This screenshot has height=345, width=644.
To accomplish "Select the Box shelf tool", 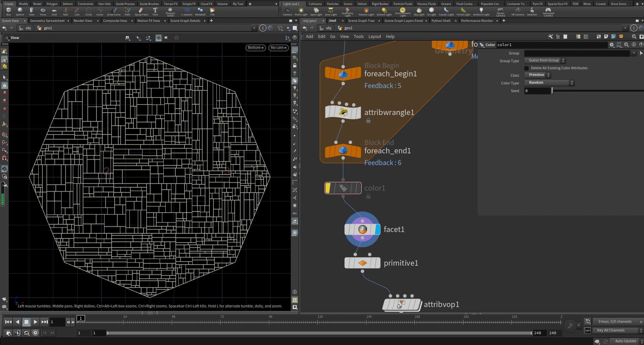I will point(8,12).
